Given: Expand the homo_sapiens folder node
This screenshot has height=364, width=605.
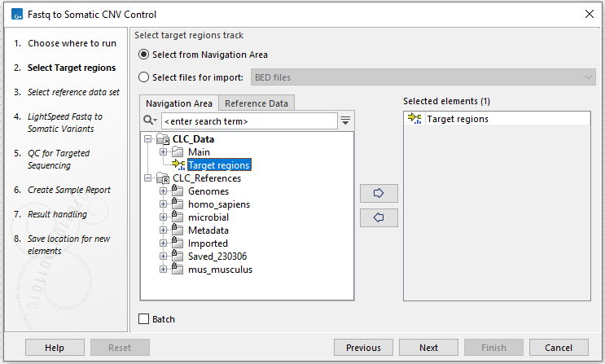Looking at the screenshot, I should 163,204.
